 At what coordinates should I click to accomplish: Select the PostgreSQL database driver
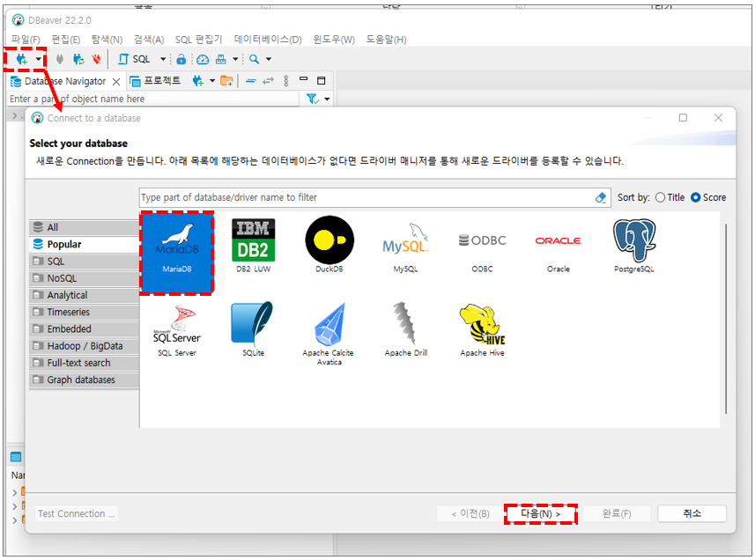[634, 246]
